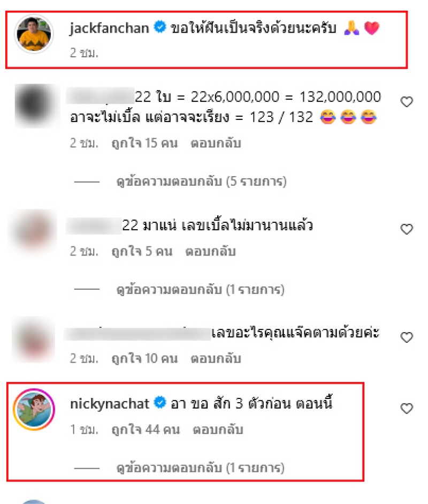
Task: Like the '22 มาแน่' comment
Action: click(x=407, y=229)
